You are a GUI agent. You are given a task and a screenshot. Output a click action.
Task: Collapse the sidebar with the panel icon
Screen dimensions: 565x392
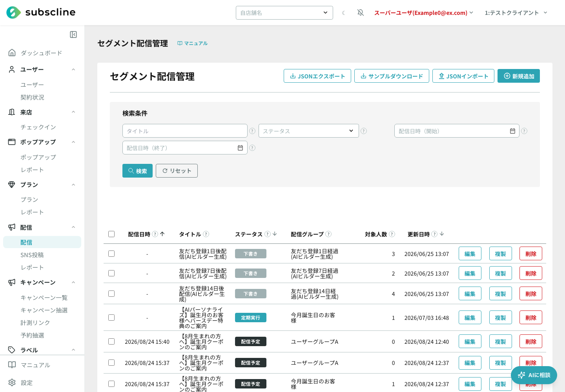[x=73, y=34]
